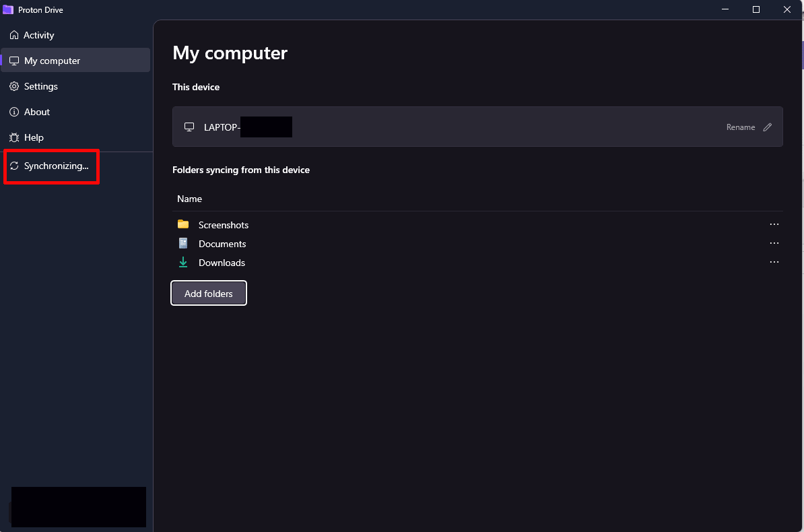
Task: Expand the Downloads folder more options
Action: (774, 262)
